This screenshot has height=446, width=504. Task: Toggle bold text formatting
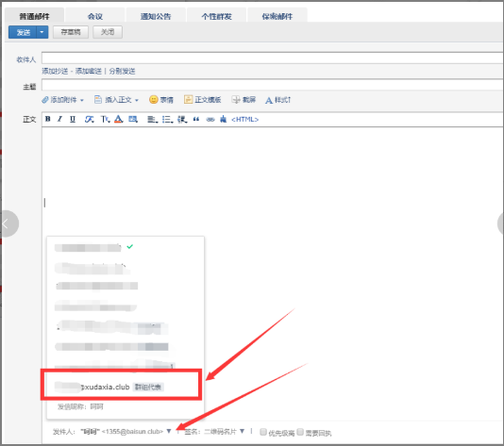click(x=48, y=119)
